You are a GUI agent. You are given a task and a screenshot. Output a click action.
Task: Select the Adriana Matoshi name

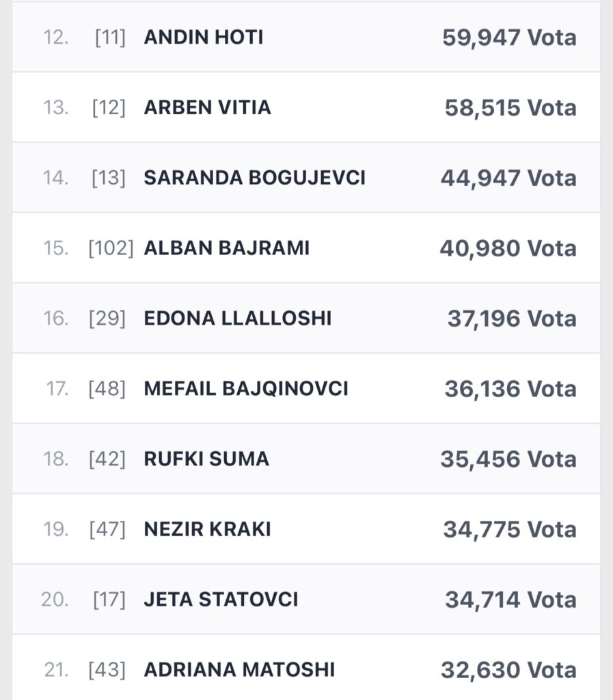point(239,670)
